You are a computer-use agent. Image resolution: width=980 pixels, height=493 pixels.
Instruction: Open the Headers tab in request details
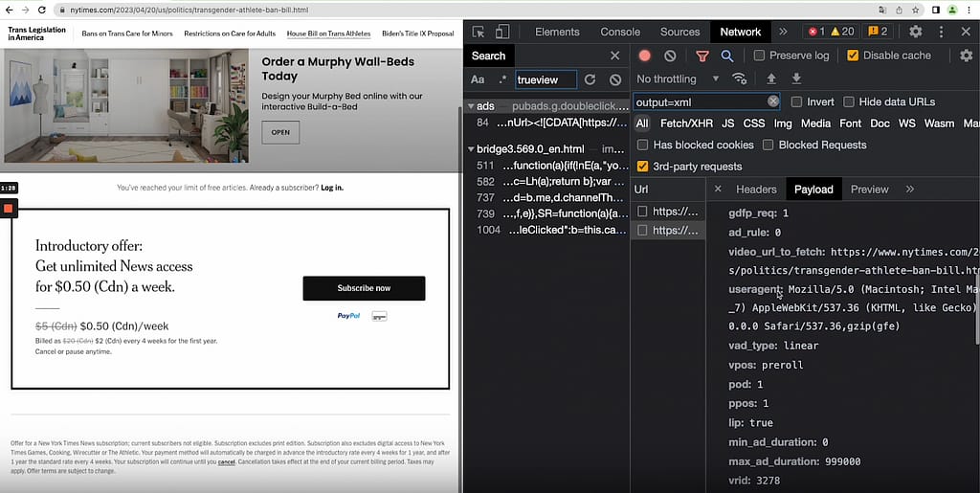click(756, 190)
